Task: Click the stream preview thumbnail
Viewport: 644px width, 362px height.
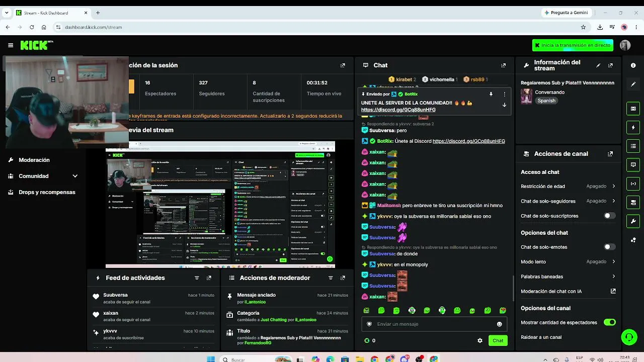Action: (220, 205)
